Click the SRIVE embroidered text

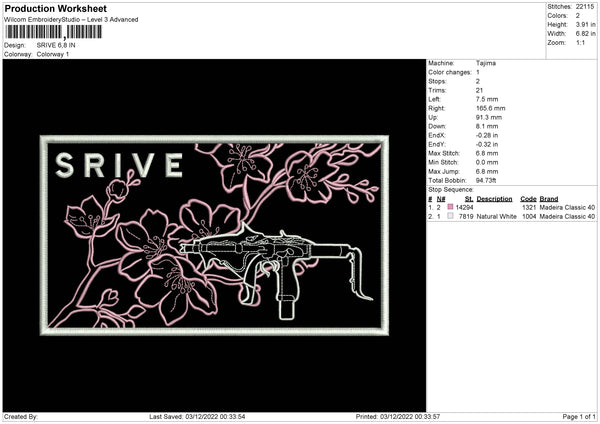(x=119, y=165)
